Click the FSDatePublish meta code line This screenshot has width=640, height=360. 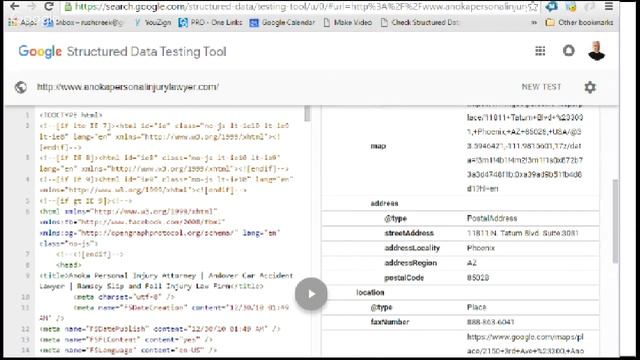[160, 329]
